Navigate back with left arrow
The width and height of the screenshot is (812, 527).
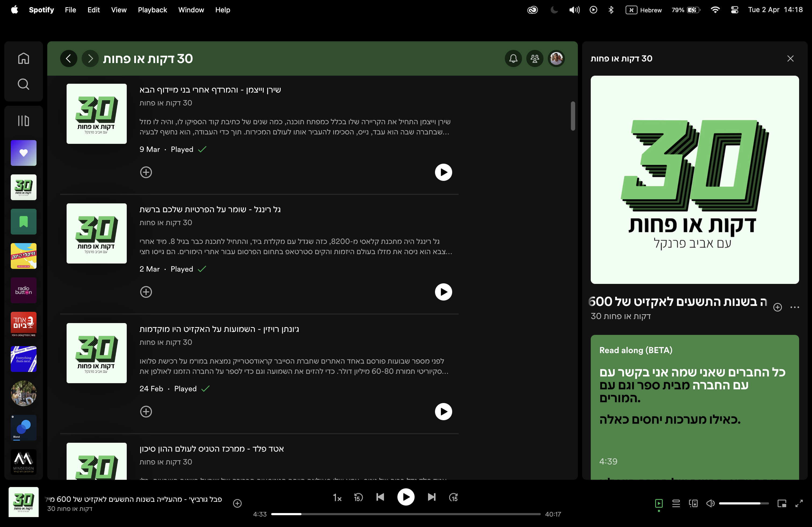click(x=68, y=59)
